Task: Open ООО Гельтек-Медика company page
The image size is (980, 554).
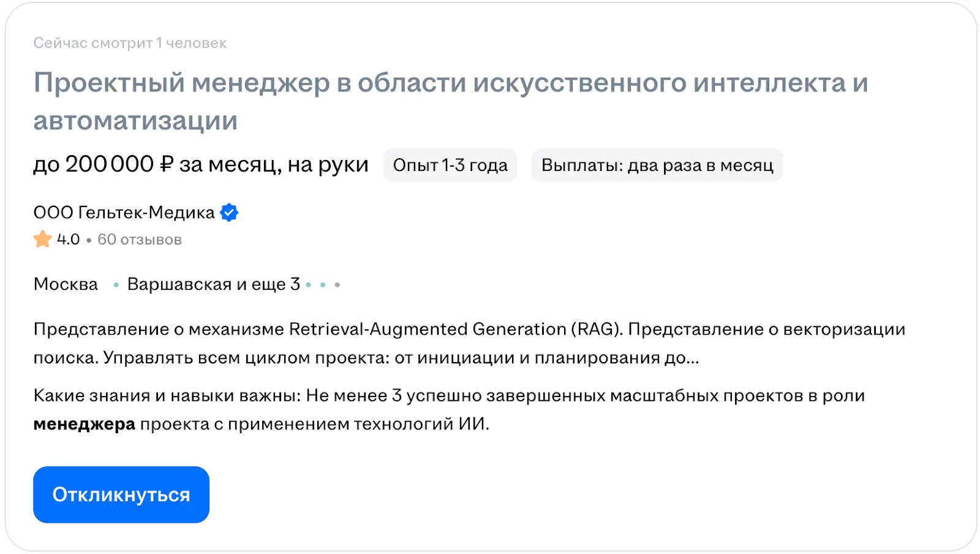Action: pyautogui.click(x=124, y=213)
